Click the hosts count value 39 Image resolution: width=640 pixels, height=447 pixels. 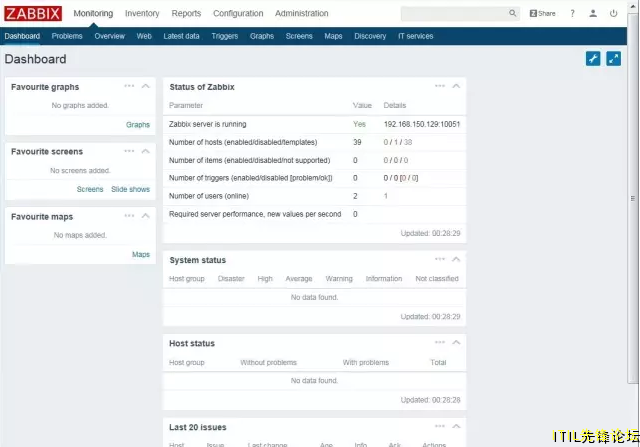[x=357, y=142]
